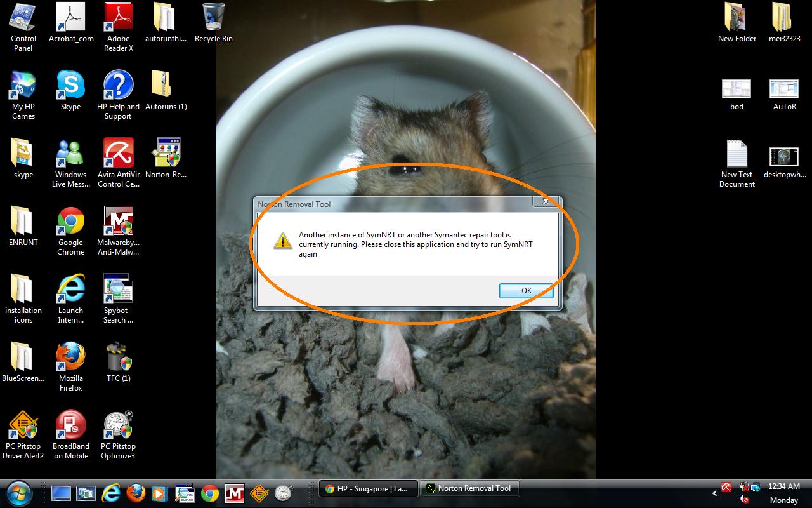Select the mei32323 folder
The image size is (812, 508).
(x=785, y=22)
